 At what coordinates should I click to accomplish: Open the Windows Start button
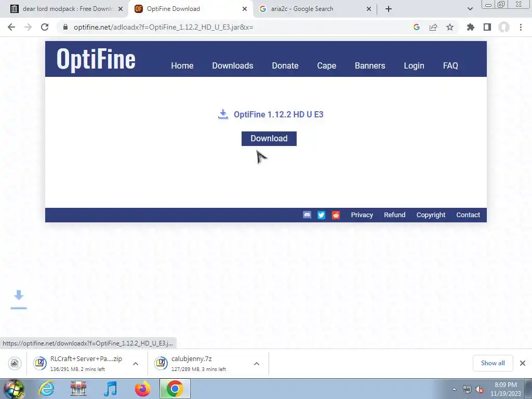[14, 389]
